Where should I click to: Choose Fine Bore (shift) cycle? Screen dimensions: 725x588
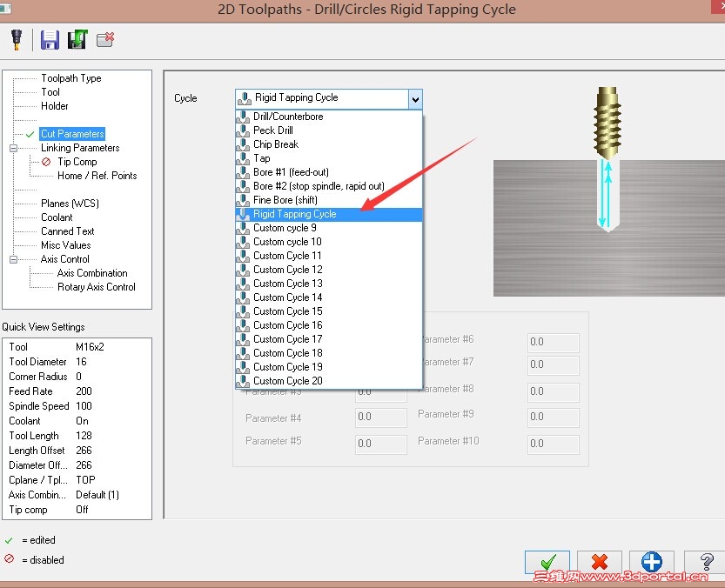click(x=329, y=200)
